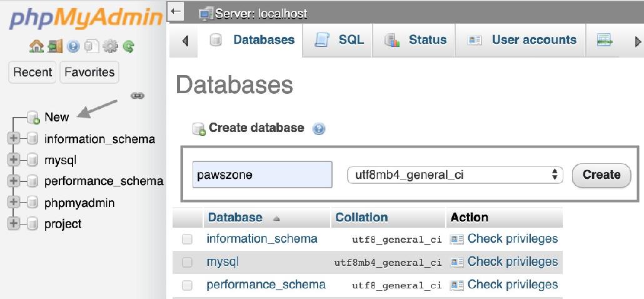Expand the mysql tree node

pyautogui.click(x=14, y=160)
